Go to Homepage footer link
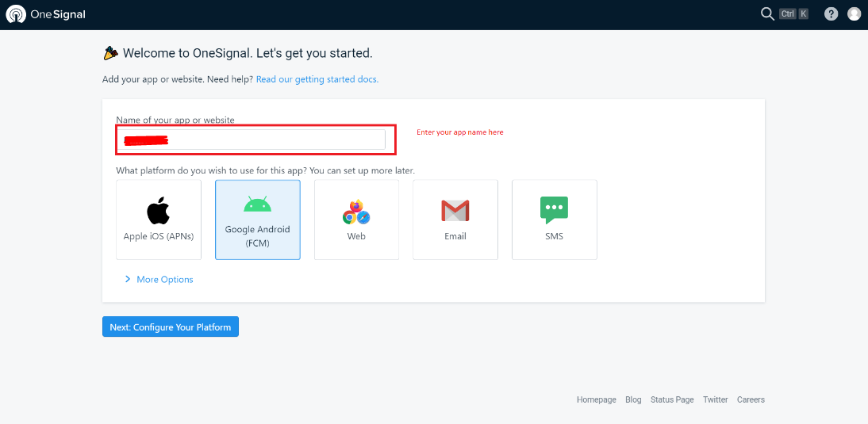The image size is (868, 424). pos(596,400)
